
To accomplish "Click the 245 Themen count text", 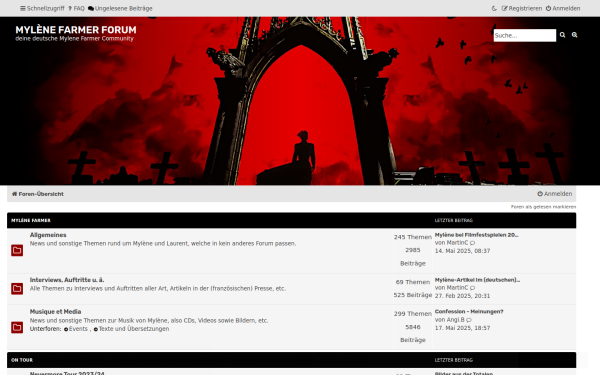I will click(412, 237).
